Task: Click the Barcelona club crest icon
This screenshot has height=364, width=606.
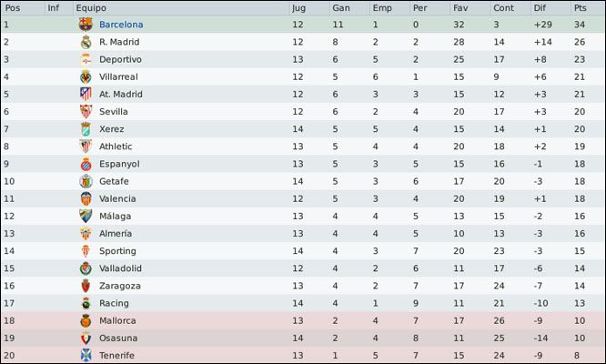Action: [86, 25]
